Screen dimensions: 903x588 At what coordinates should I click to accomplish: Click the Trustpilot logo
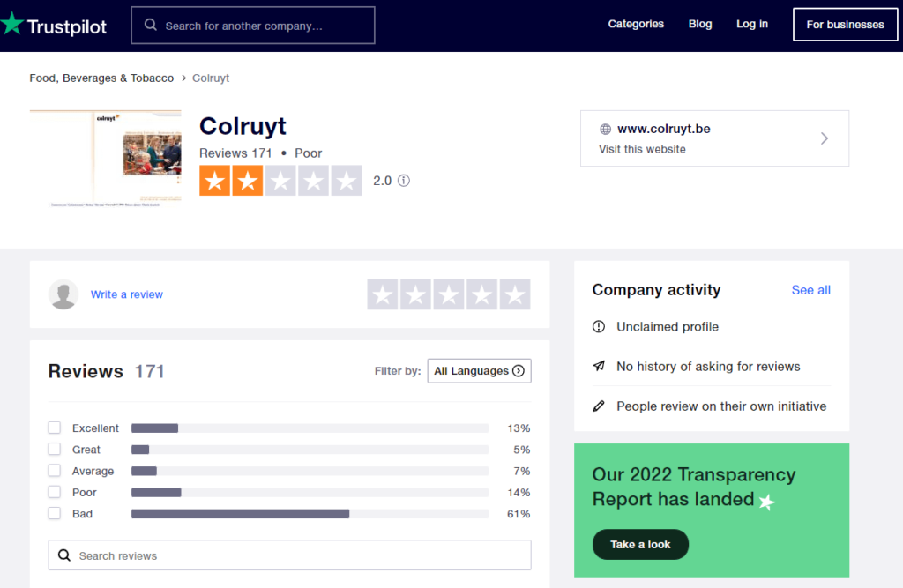click(x=53, y=26)
